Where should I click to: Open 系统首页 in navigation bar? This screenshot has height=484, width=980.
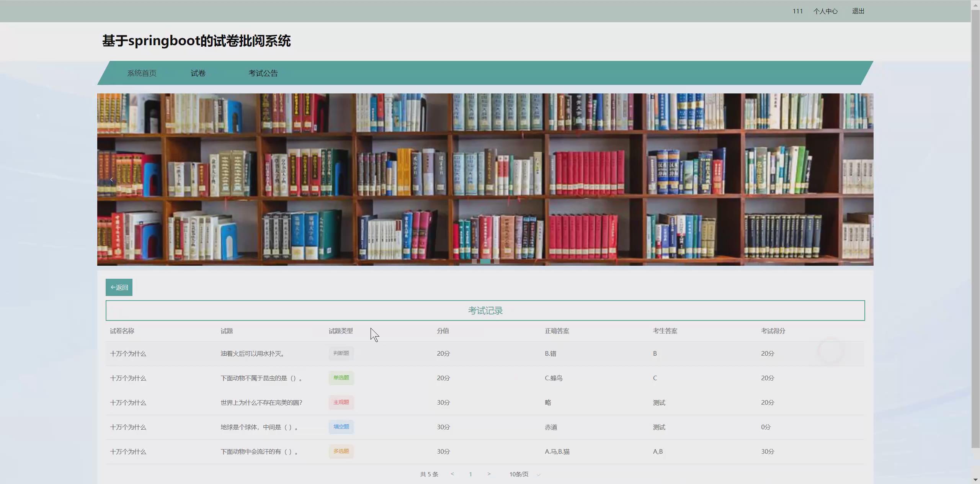tap(142, 73)
